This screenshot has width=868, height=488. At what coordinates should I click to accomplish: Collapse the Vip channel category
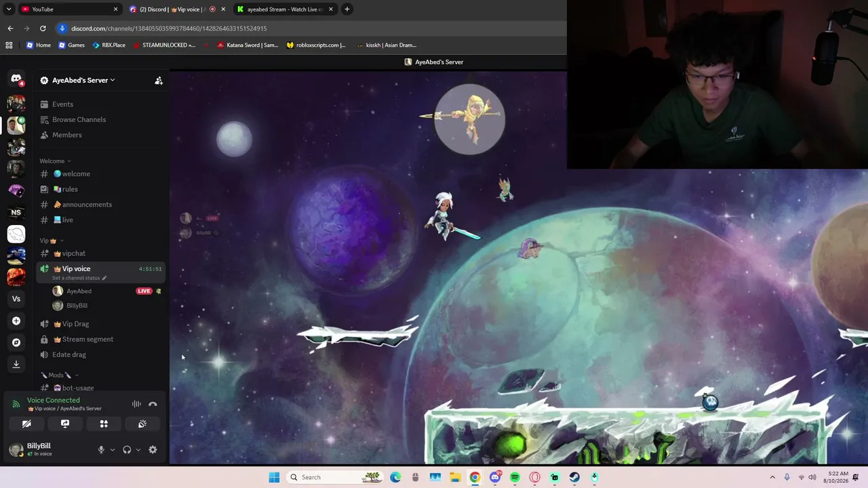pos(52,241)
